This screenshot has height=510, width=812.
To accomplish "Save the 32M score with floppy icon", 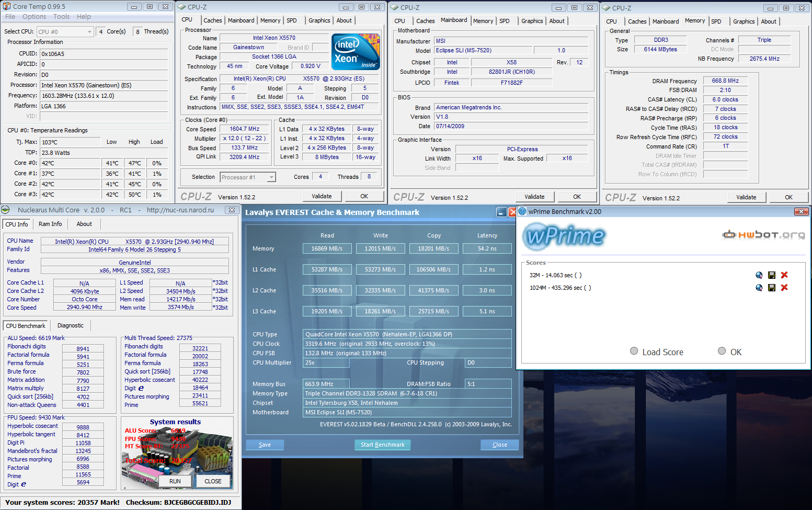I will [x=771, y=275].
